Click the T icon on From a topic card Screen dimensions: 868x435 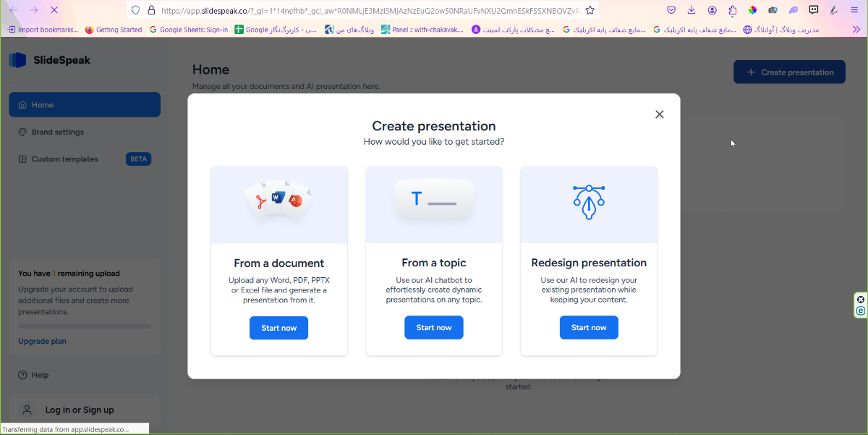point(433,197)
